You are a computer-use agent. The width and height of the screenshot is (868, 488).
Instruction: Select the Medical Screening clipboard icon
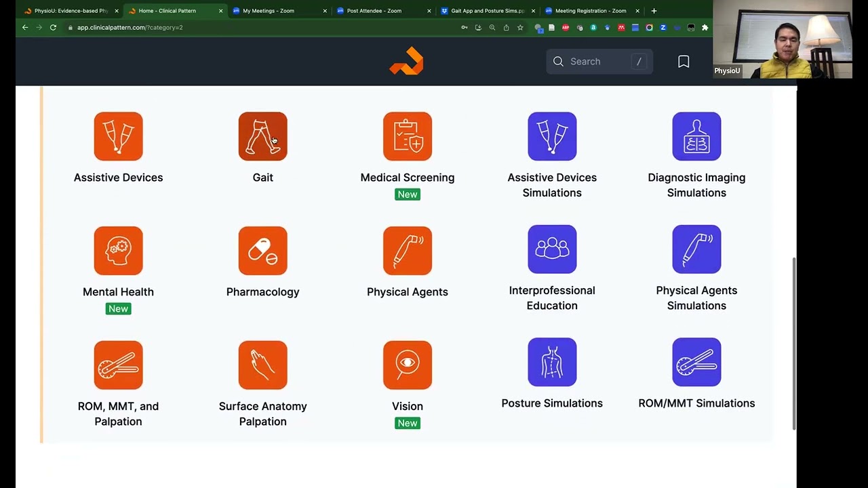coord(407,136)
